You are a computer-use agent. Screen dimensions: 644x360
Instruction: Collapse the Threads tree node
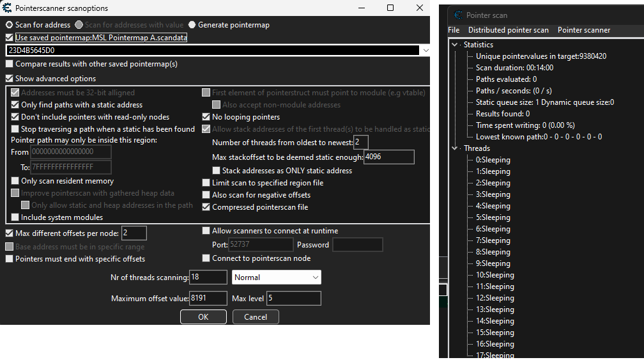[455, 148]
